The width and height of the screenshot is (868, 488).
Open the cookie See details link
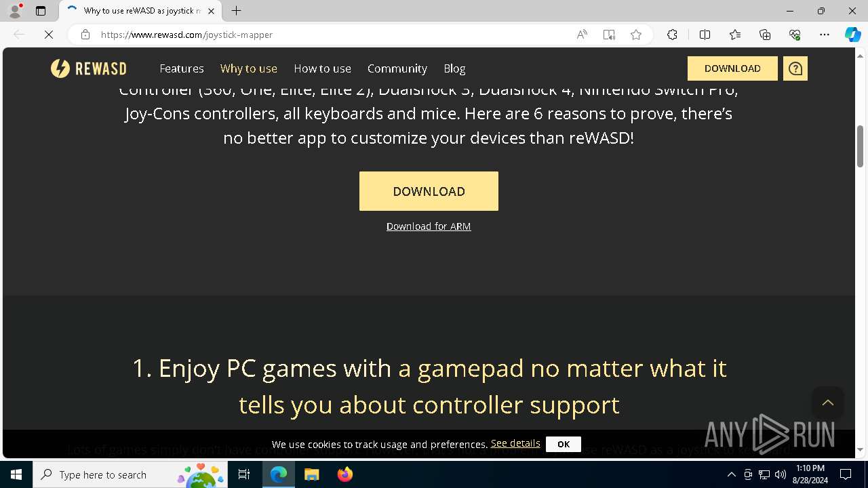515,443
